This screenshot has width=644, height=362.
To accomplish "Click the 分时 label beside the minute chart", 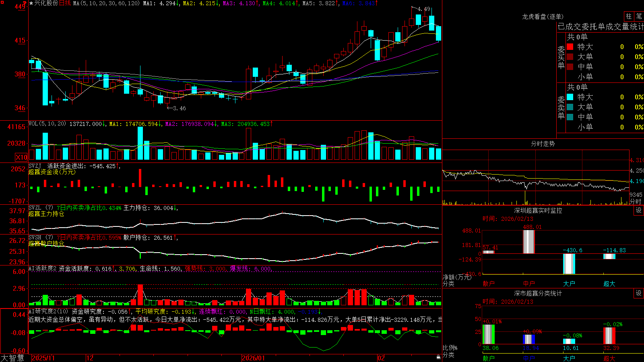I will point(636,202).
